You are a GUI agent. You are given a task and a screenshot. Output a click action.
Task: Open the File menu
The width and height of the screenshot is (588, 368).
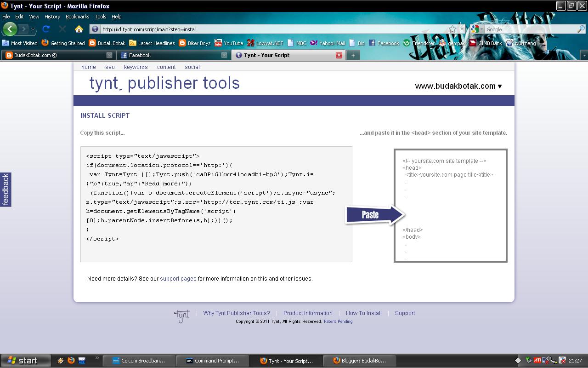[x=6, y=17]
